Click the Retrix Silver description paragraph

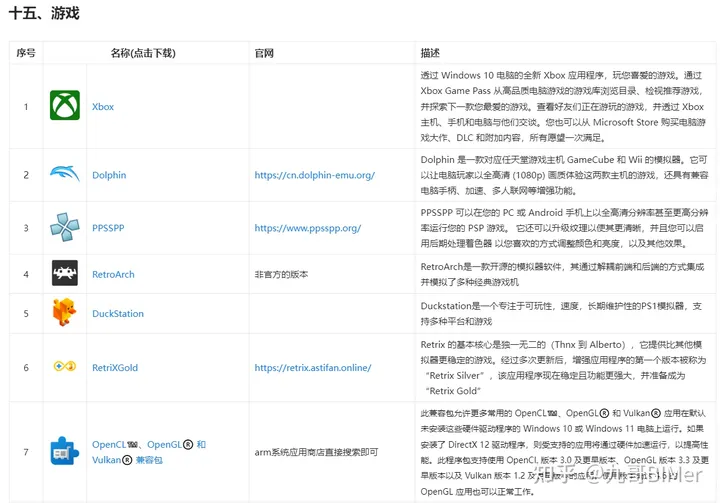point(563,367)
